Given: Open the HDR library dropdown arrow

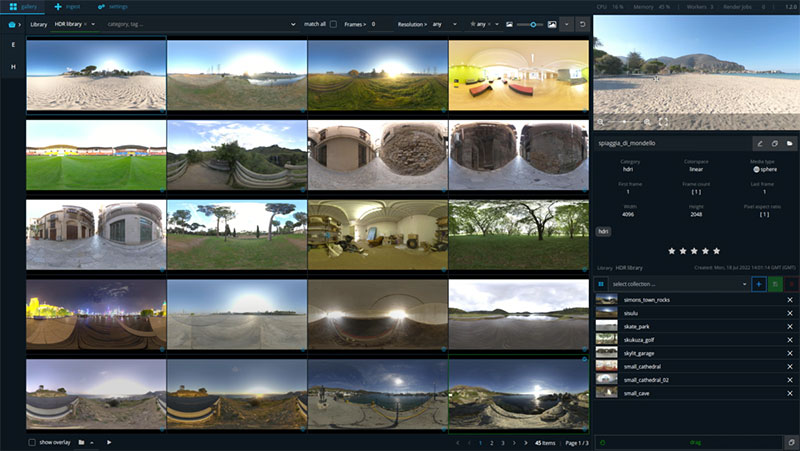Looking at the screenshot, I should point(93,24).
